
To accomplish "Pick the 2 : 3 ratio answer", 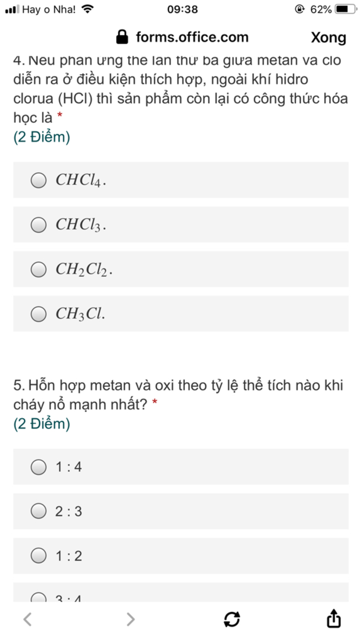I will [x=181, y=511].
